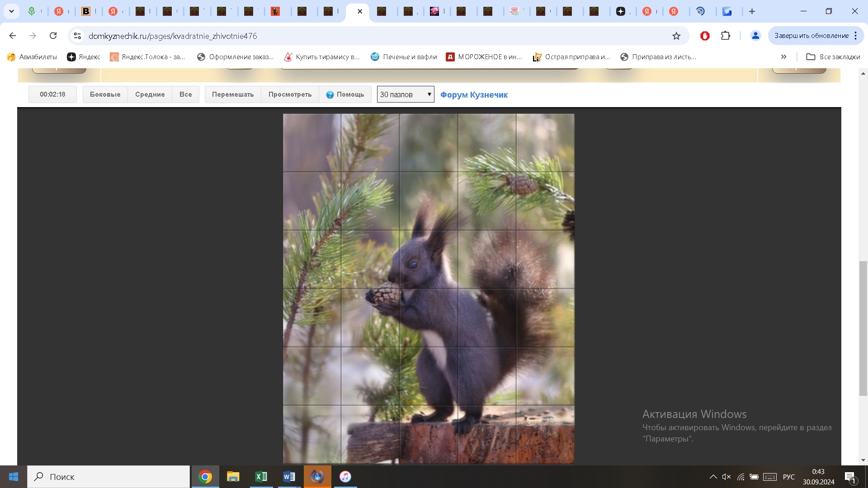Open the Wi-Fi network tray icon
This screenshot has height=488, width=868.
741,477
